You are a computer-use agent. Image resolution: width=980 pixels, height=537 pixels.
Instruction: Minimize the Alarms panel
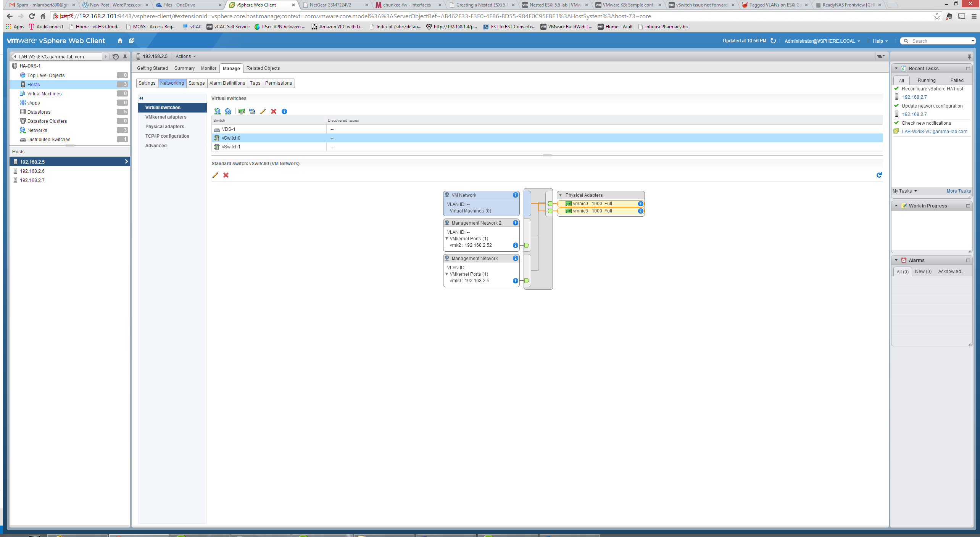click(968, 260)
